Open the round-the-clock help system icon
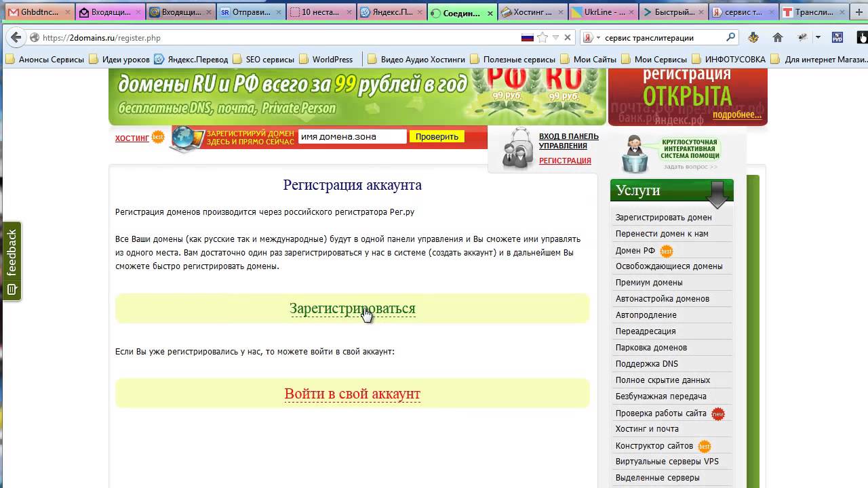 point(636,153)
